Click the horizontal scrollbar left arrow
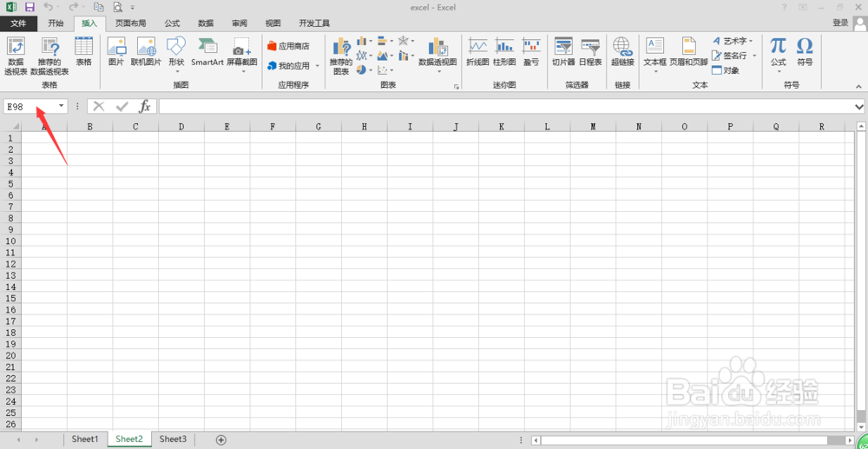Viewport: 868px width, 449px height. pos(536,440)
